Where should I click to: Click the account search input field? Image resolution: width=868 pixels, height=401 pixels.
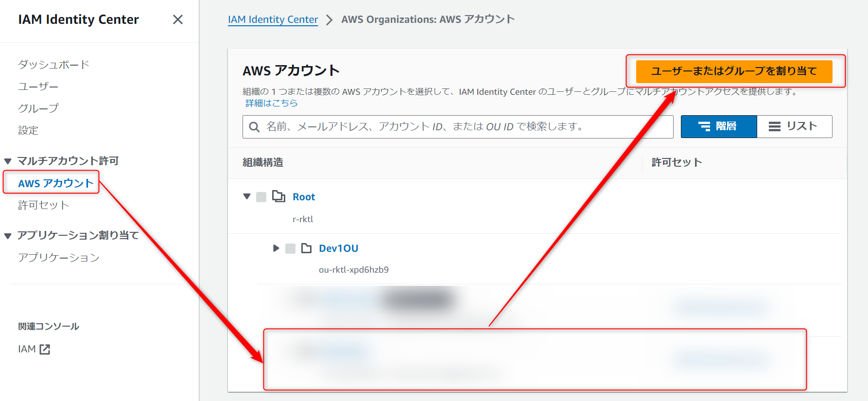458,127
